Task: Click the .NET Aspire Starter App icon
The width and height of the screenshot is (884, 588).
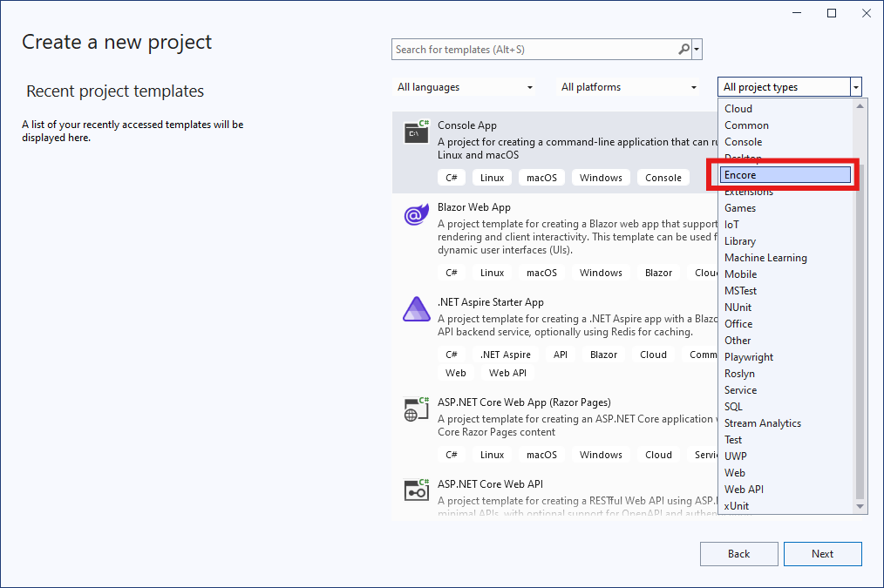Action: [x=417, y=309]
